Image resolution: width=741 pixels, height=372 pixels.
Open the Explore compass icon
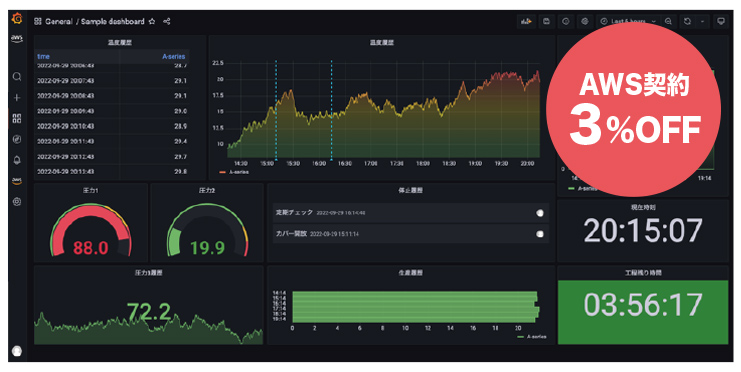[x=17, y=139]
